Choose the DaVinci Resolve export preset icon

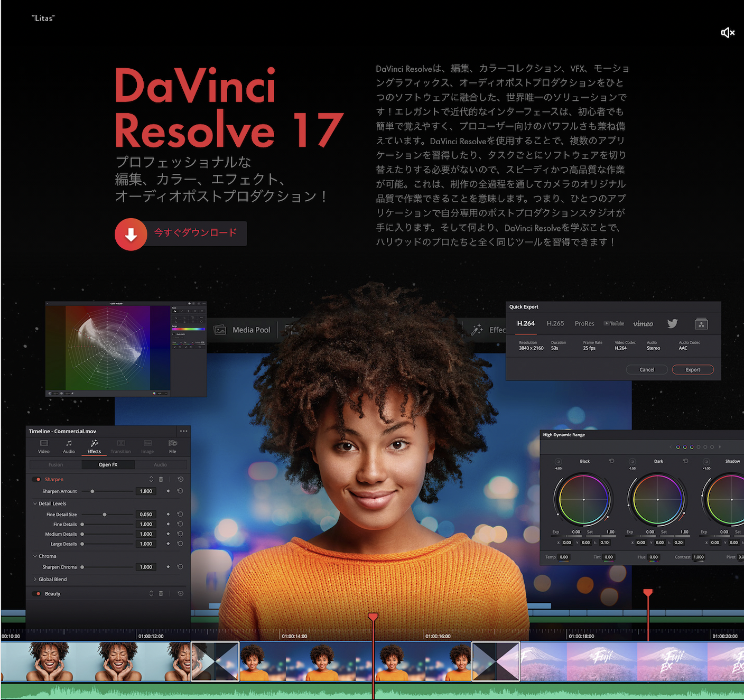coord(701,323)
